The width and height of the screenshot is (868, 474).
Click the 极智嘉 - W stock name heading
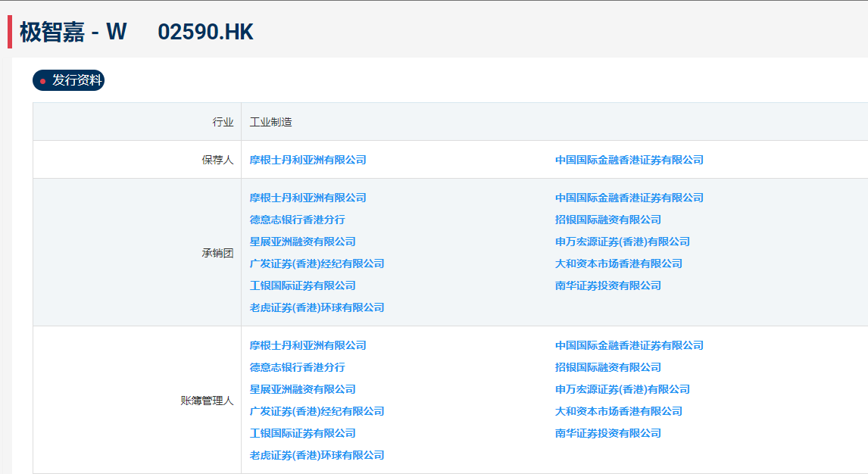coord(73,32)
